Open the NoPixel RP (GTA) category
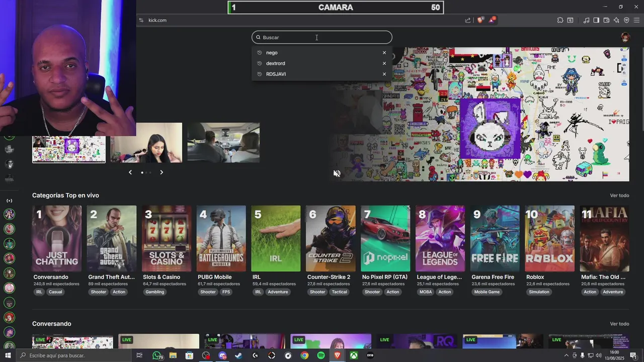This screenshot has width=644, height=362. click(x=385, y=238)
